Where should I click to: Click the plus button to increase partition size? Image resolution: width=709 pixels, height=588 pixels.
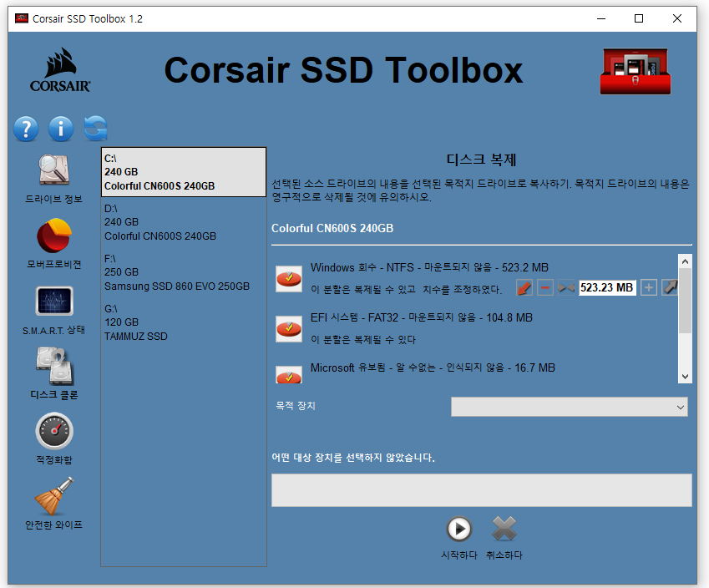pos(649,287)
